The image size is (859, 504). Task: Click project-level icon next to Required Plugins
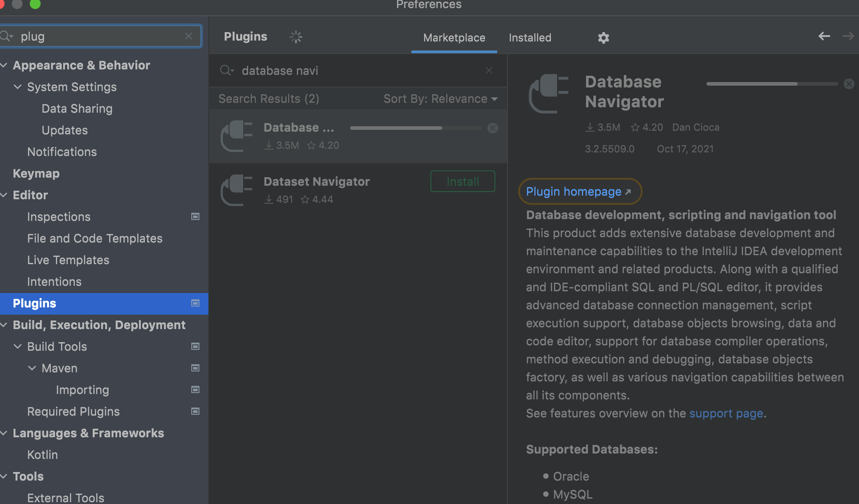point(195,412)
